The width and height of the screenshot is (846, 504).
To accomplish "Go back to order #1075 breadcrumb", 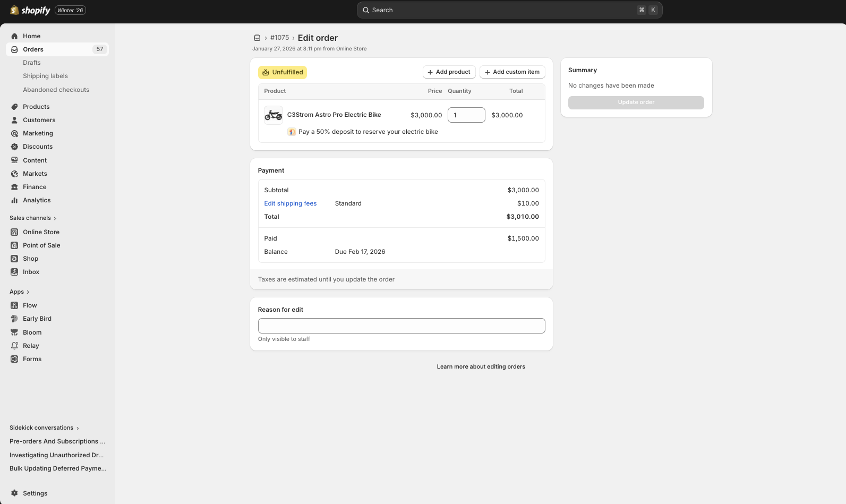I will point(279,38).
